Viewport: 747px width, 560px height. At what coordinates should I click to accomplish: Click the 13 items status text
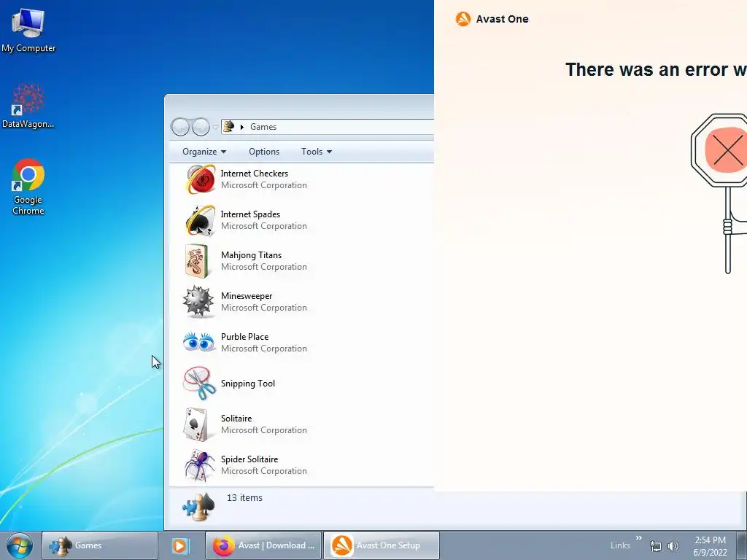244,497
